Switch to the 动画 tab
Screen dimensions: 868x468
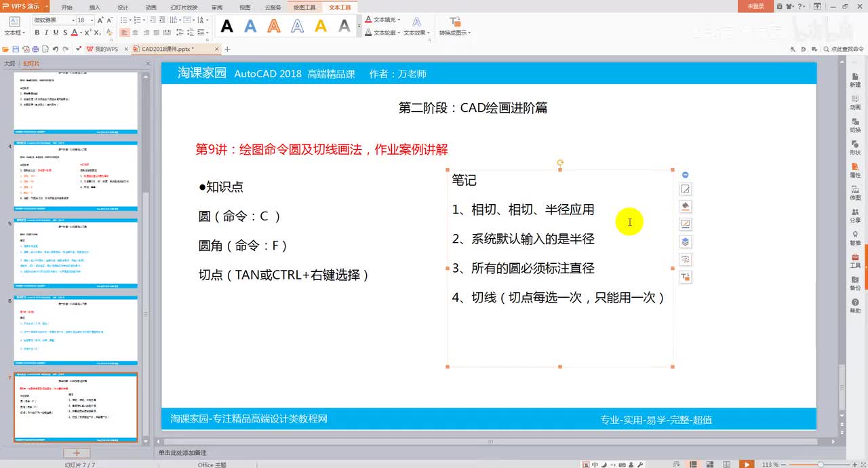pos(151,7)
